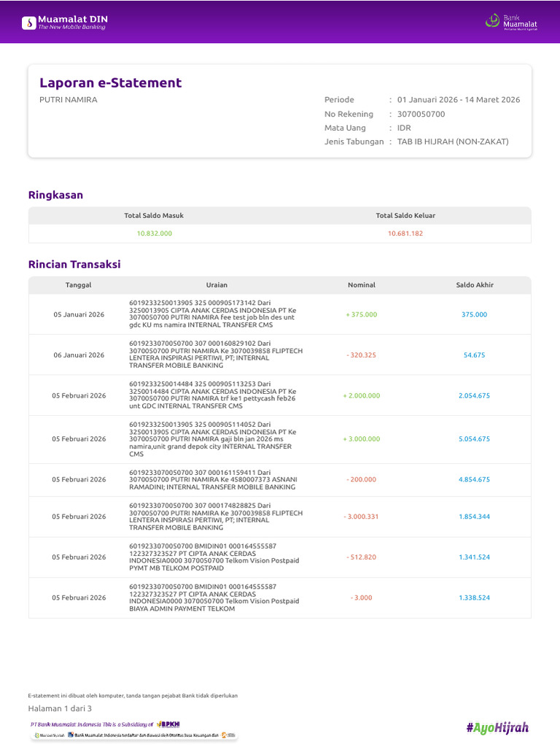Screen dimensions: 560x747
Task: Click the Uraian column header
Action: tap(217, 285)
